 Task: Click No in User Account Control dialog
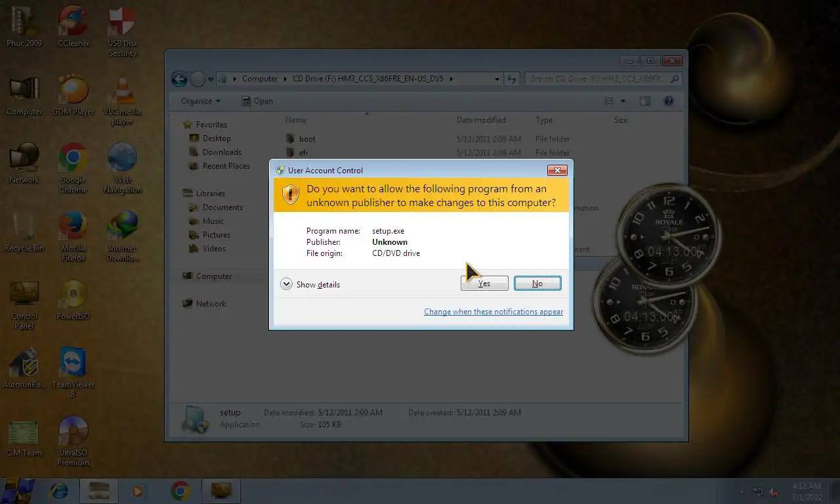pos(537,283)
